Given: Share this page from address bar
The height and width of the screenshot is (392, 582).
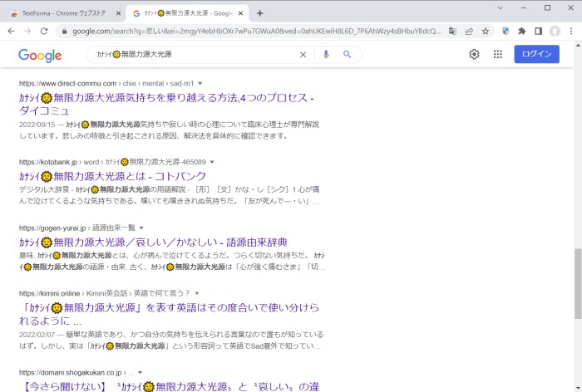Looking at the screenshot, I should tap(469, 31).
